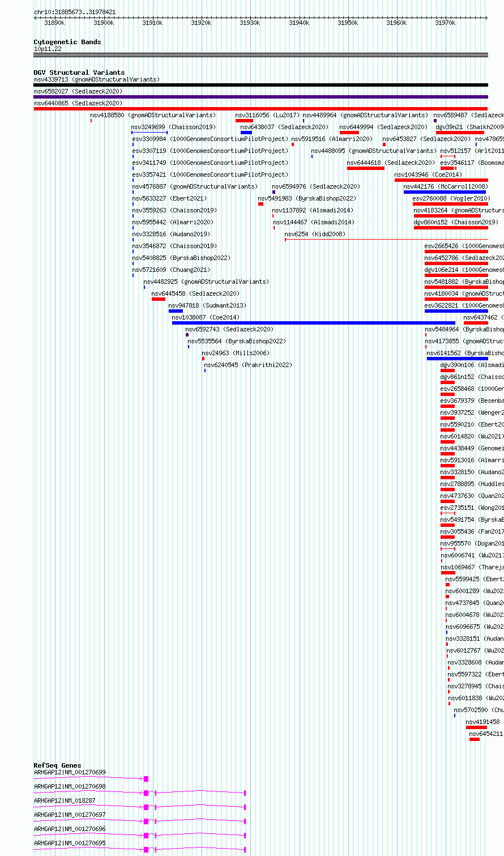
Task: Open variant esv3357421 1000Genomes label
Action: click(x=210, y=174)
